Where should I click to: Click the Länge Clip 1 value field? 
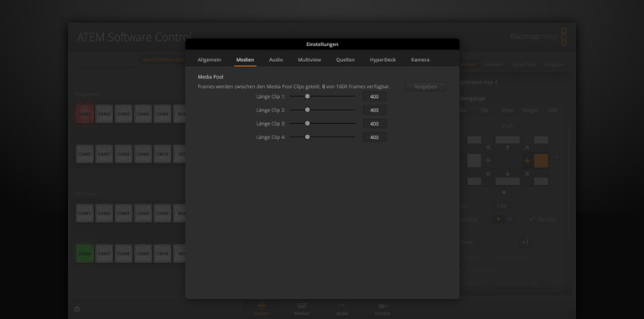coord(375,97)
